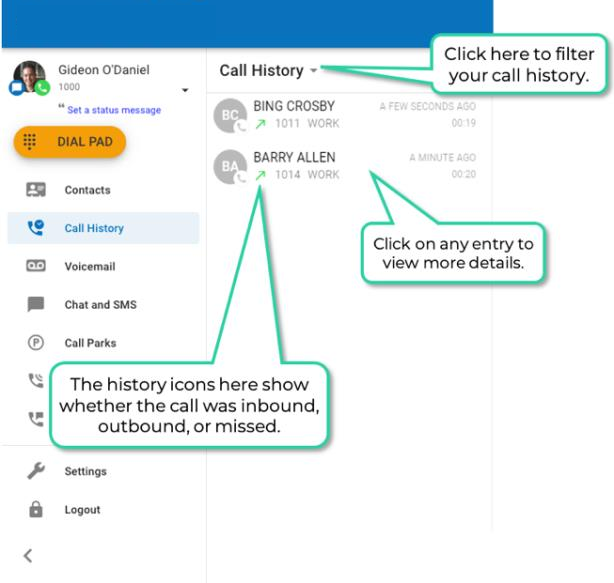Screen dimensions: 614x583
Task: Select Call History in the sidebar
Action: [x=103, y=228]
